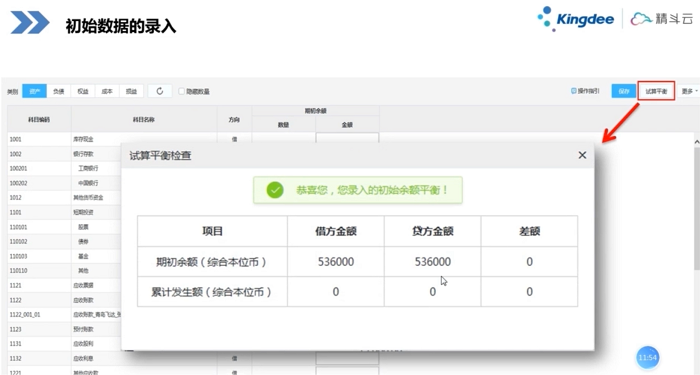Click the green success checkmark icon
Image resolution: width=700 pixels, height=375 pixels.
tap(275, 190)
